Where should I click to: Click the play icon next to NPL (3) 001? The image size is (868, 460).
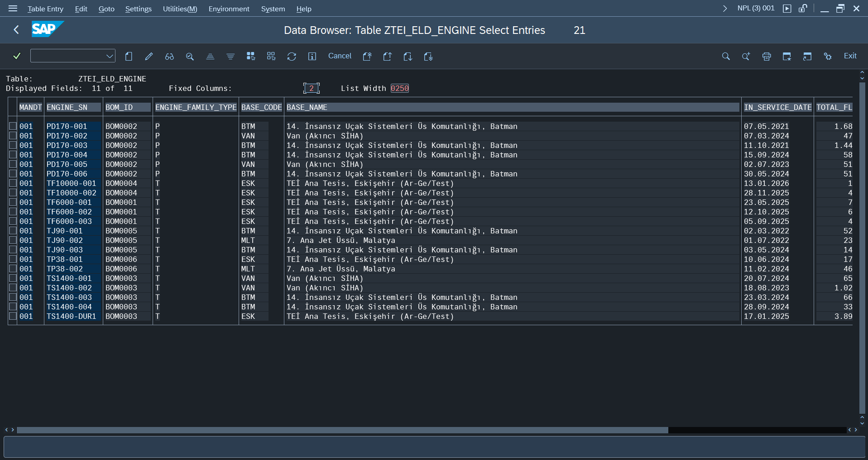787,9
